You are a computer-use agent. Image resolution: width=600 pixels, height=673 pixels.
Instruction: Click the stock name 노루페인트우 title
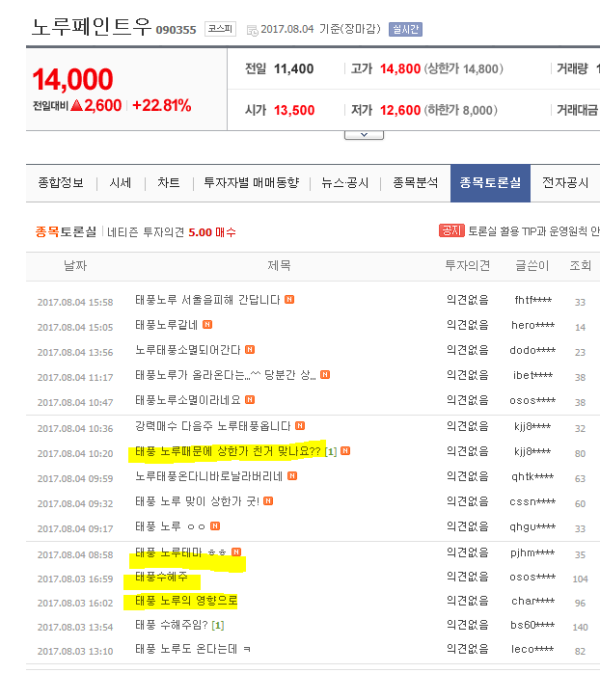pyautogui.click(x=92, y=27)
